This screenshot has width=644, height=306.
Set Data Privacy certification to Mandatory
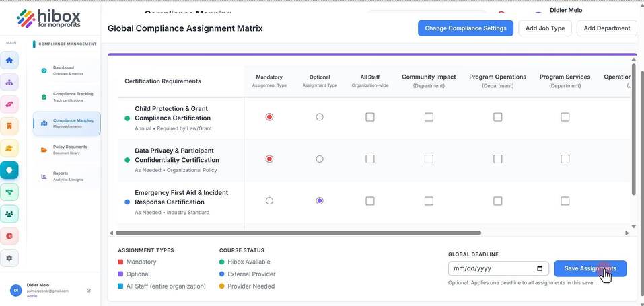pos(269,159)
